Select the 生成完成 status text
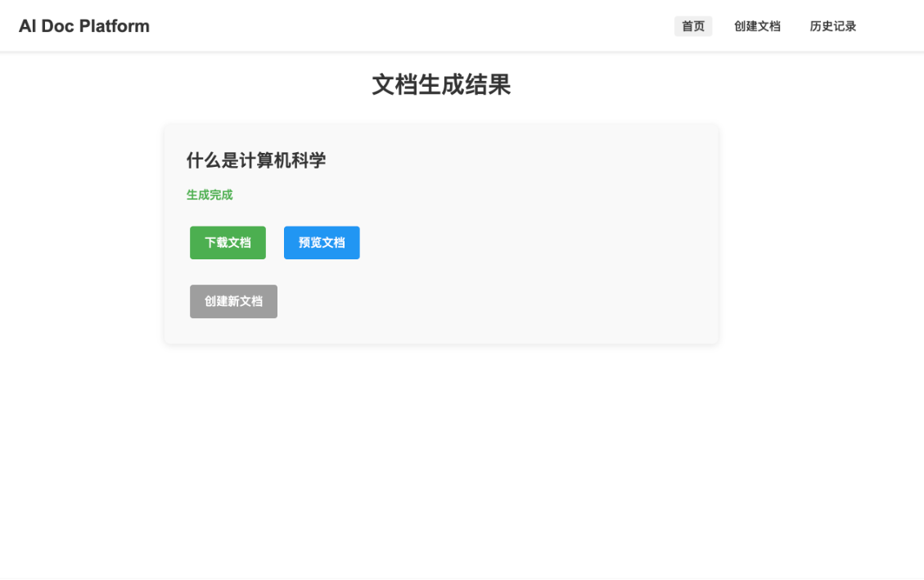 coord(210,195)
